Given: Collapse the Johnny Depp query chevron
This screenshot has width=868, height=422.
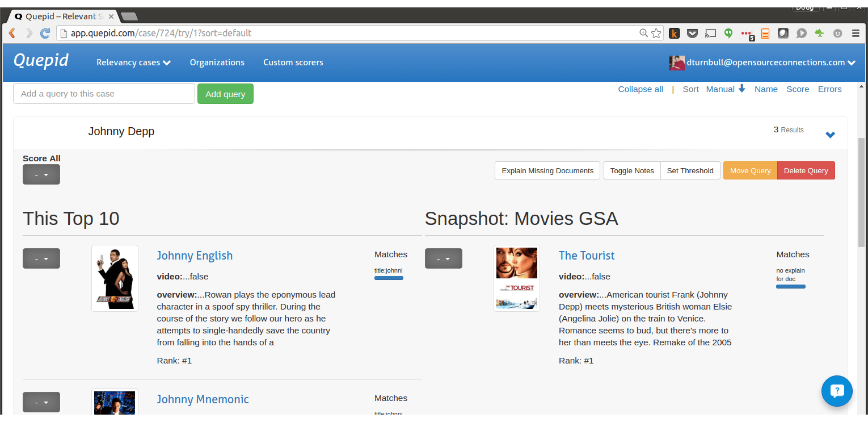Looking at the screenshot, I should (x=830, y=135).
